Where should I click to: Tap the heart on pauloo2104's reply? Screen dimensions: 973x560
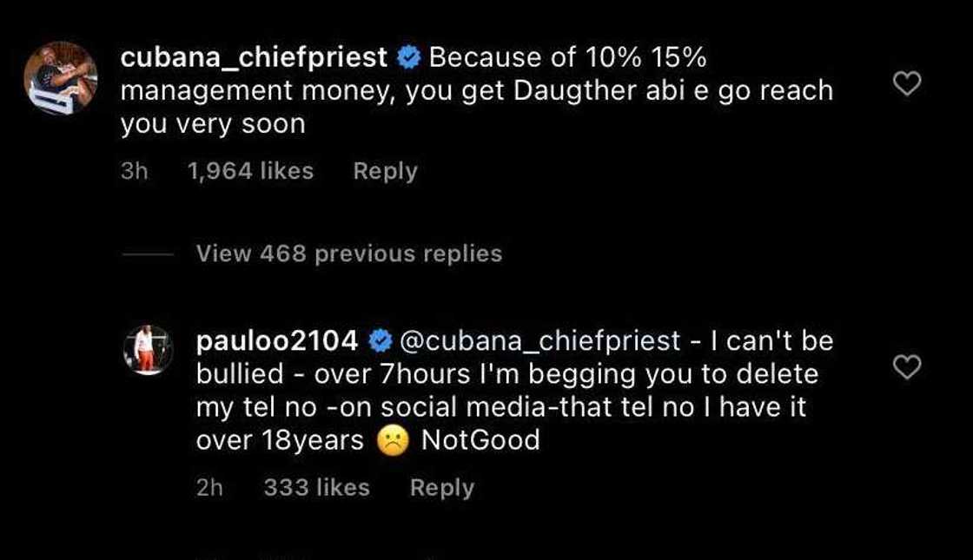[907, 368]
